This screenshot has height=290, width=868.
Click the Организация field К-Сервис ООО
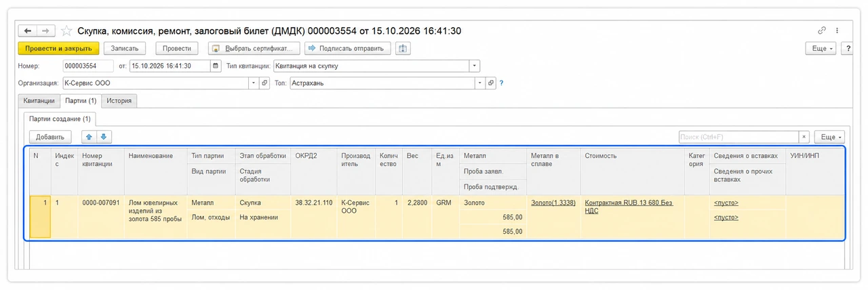[x=156, y=83]
